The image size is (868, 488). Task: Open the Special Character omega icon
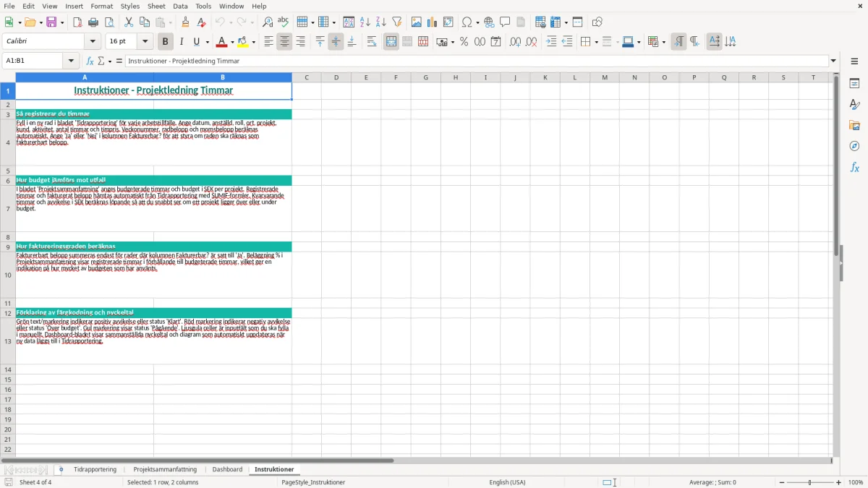click(467, 22)
